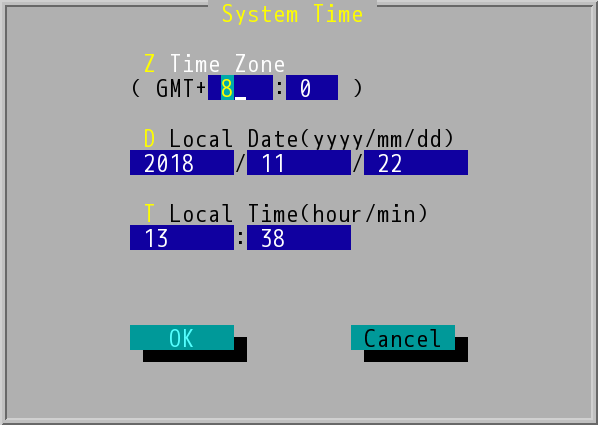This screenshot has height=425, width=598.
Task: Focus the local minute field showing 38
Action: pos(299,237)
